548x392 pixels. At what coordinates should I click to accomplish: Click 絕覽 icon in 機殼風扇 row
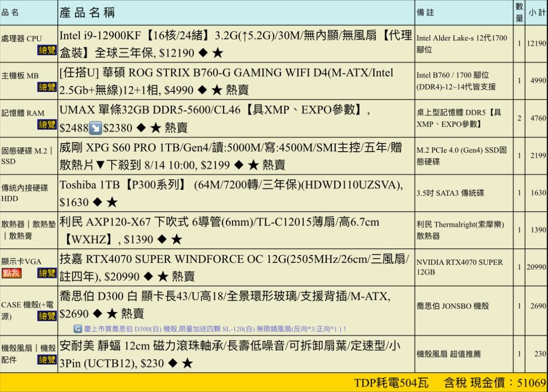point(47,359)
